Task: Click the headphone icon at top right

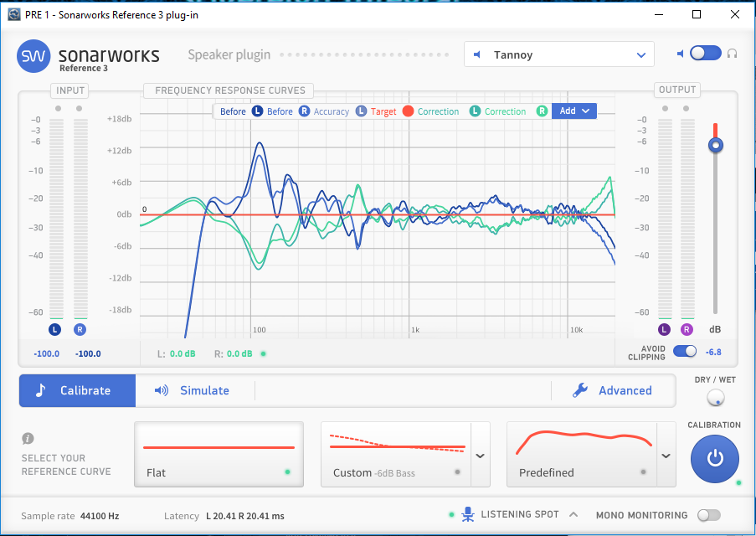Action: click(732, 54)
